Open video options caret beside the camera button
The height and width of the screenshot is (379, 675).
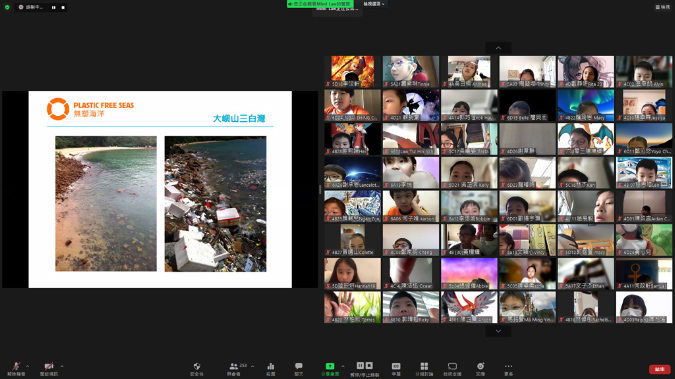click(62, 367)
